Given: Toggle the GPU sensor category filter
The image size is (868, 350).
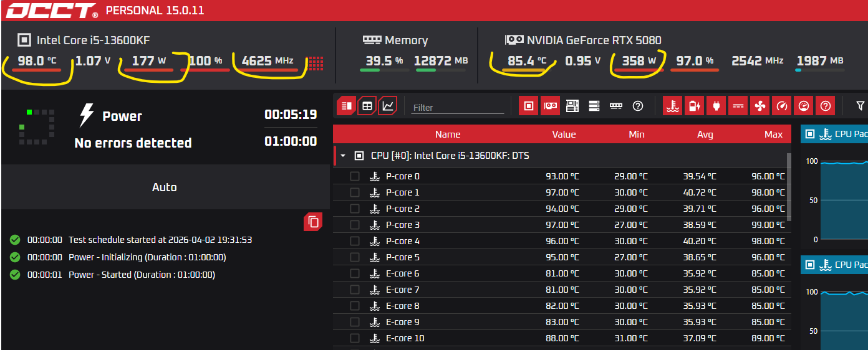Looking at the screenshot, I should (x=550, y=106).
